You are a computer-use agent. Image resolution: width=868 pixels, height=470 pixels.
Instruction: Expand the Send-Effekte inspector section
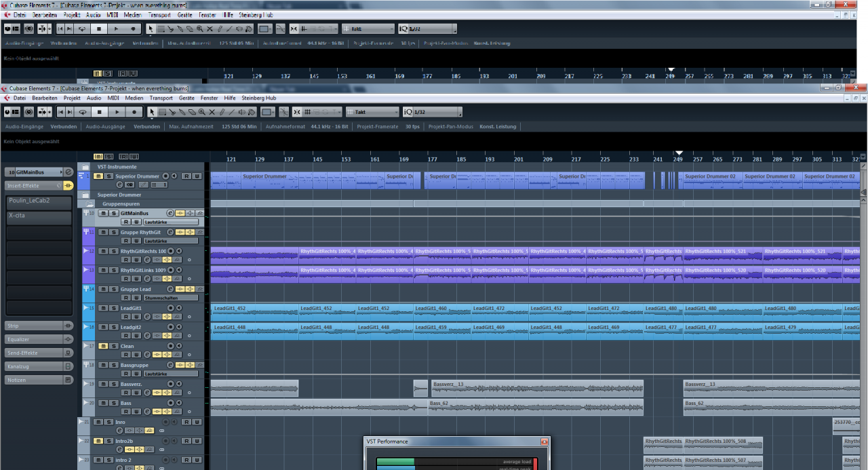pyautogui.click(x=39, y=353)
